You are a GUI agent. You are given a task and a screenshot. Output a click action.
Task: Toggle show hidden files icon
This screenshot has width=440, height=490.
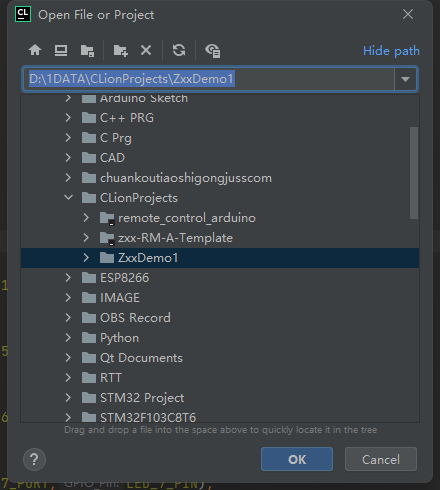coord(213,51)
